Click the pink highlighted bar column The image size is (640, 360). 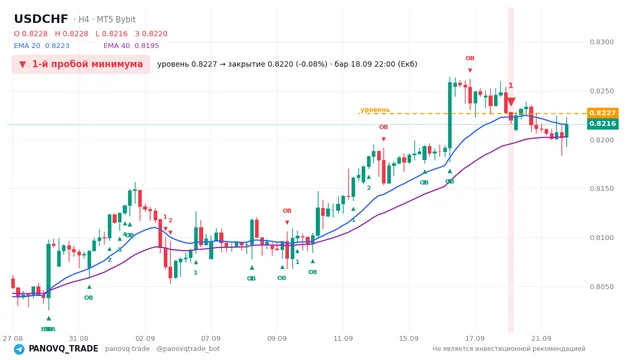click(511, 170)
